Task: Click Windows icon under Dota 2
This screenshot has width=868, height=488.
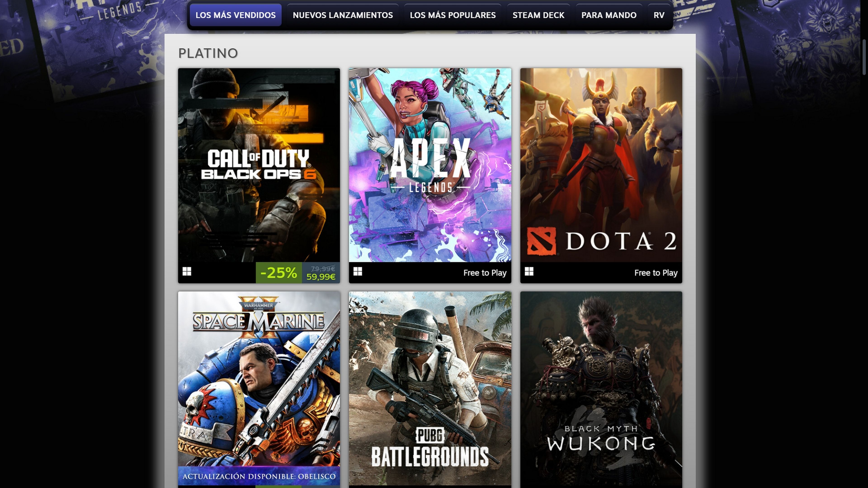Action: tap(529, 271)
